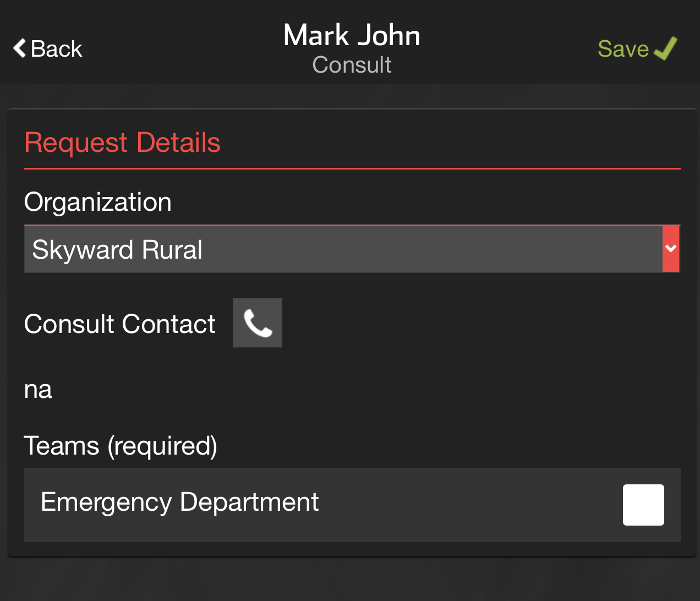This screenshot has width=700, height=601.
Task: Go back using the Back button
Action: 48,48
